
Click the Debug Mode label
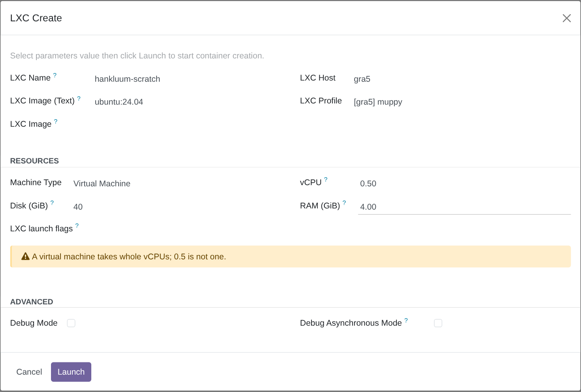34,323
